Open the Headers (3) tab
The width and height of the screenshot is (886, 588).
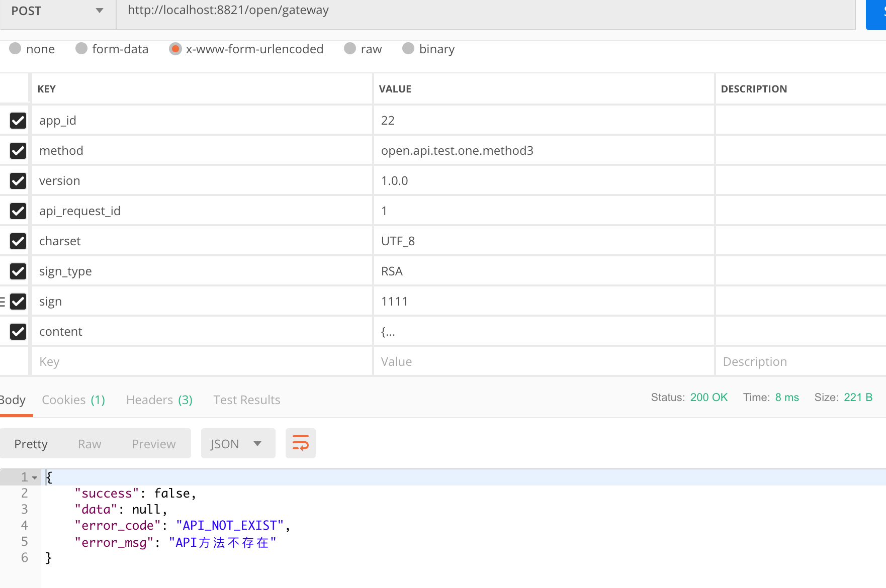coord(159,400)
